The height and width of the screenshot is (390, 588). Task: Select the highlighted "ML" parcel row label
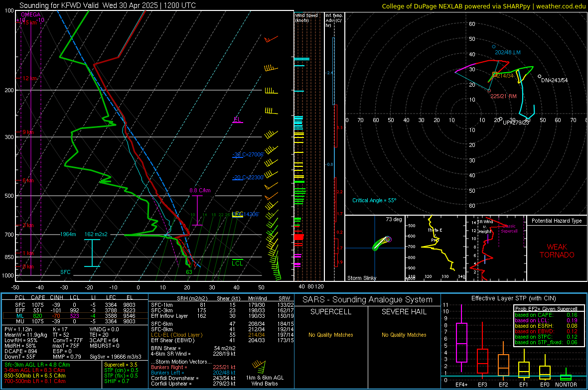pyautogui.click(x=20, y=316)
